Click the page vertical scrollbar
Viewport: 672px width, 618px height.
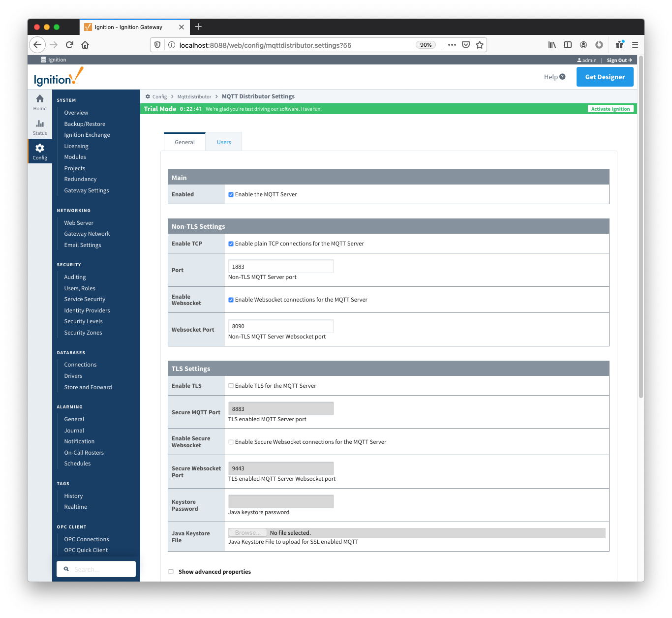[x=641, y=226]
